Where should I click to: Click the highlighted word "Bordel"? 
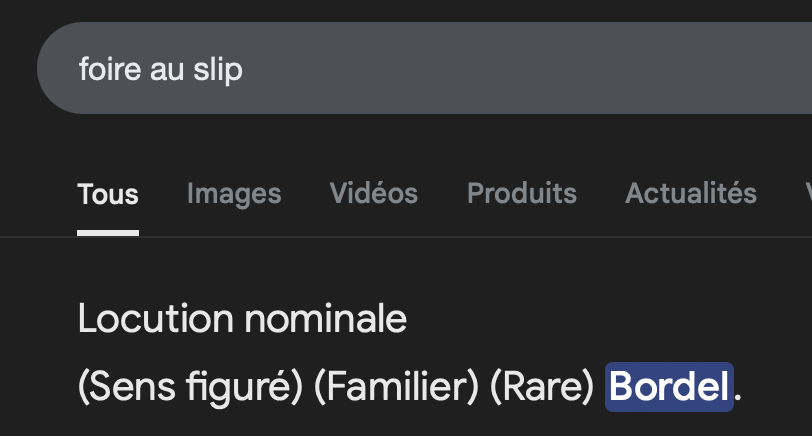669,387
